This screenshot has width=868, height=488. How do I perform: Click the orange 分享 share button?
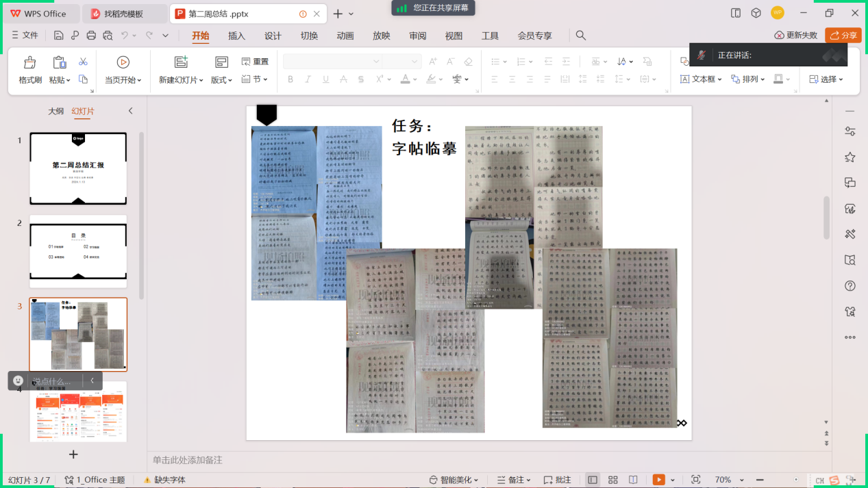click(x=843, y=36)
